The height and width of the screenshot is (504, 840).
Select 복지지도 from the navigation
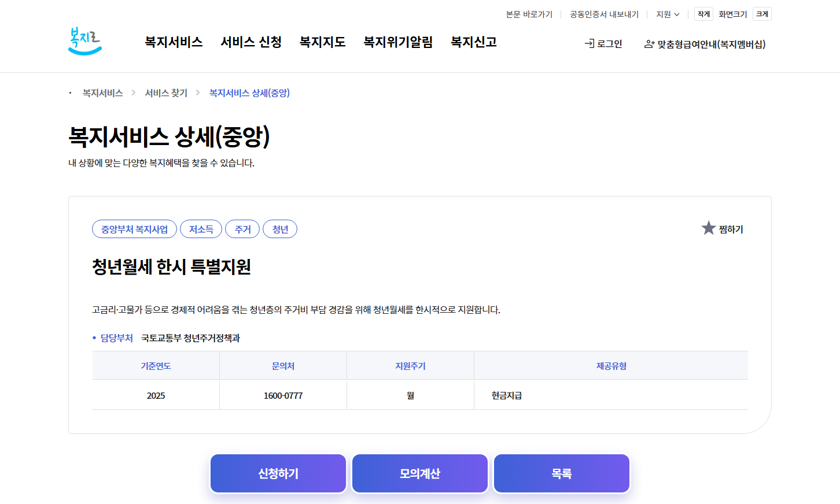pyautogui.click(x=322, y=42)
